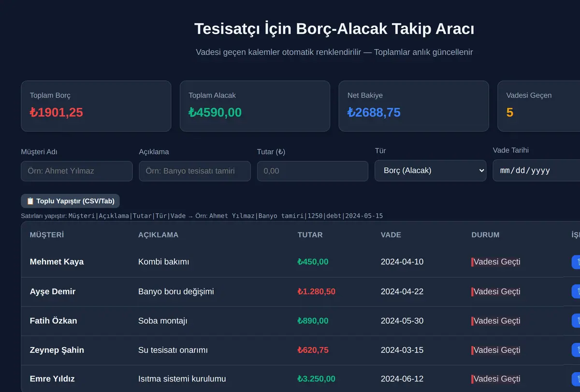Viewport: 580px width, 392px height.
Task: Delete the Fatih Özkan row
Action: [x=576, y=321]
